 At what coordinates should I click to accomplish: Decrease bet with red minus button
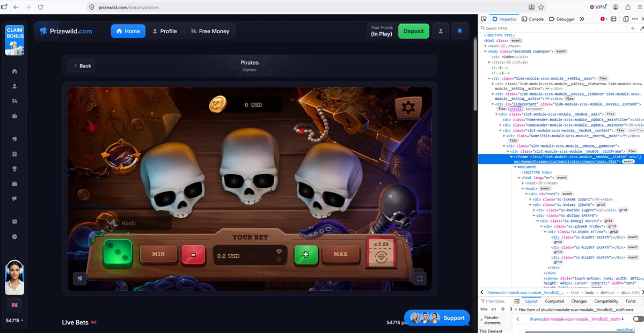click(x=193, y=254)
